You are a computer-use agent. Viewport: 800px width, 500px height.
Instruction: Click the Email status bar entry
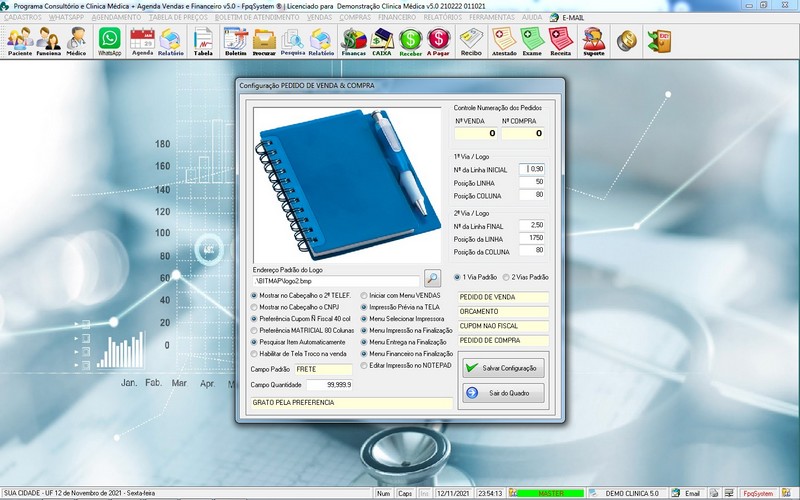click(687, 493)
